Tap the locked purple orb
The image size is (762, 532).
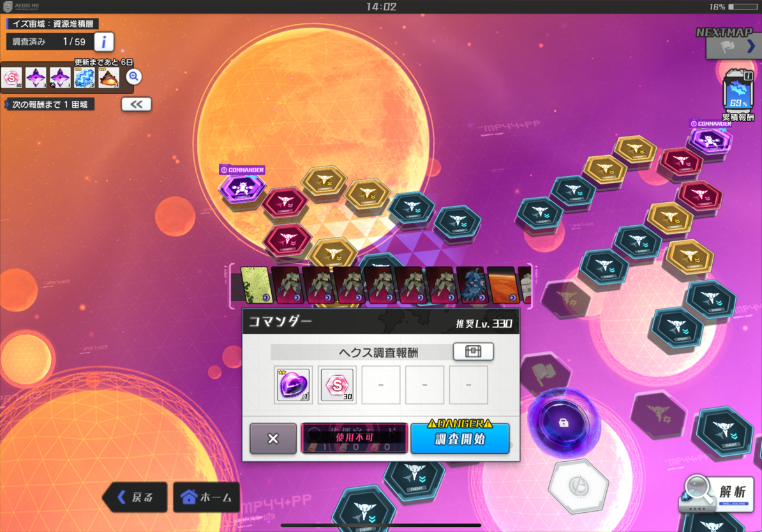[564, 423]
